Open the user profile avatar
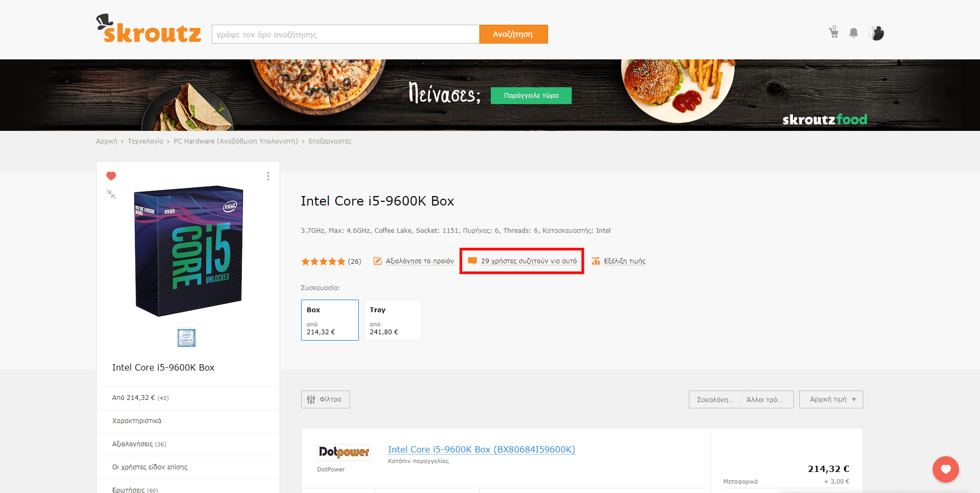Screen dimensions: 980x493 876,33
